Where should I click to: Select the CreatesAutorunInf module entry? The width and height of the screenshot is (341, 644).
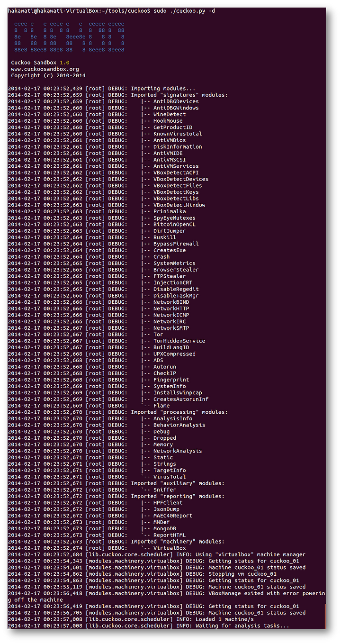181,399
